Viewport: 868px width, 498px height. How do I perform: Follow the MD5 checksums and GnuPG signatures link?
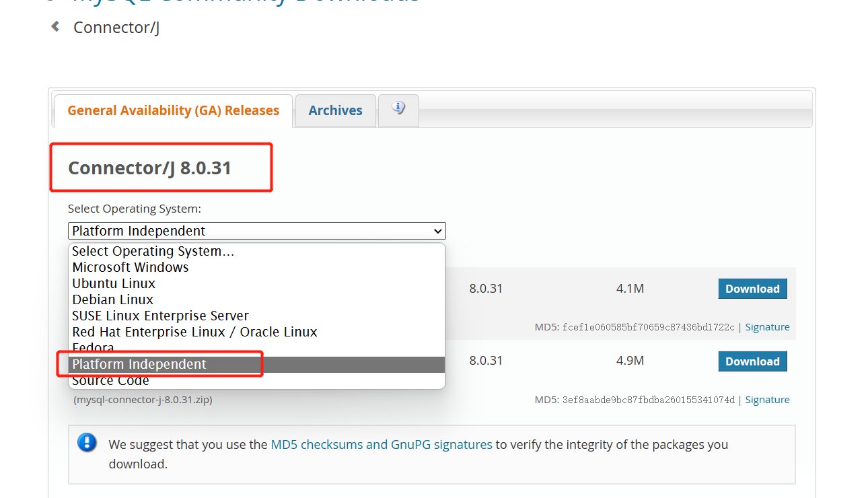pyautogui.click(x=382, y=444)
